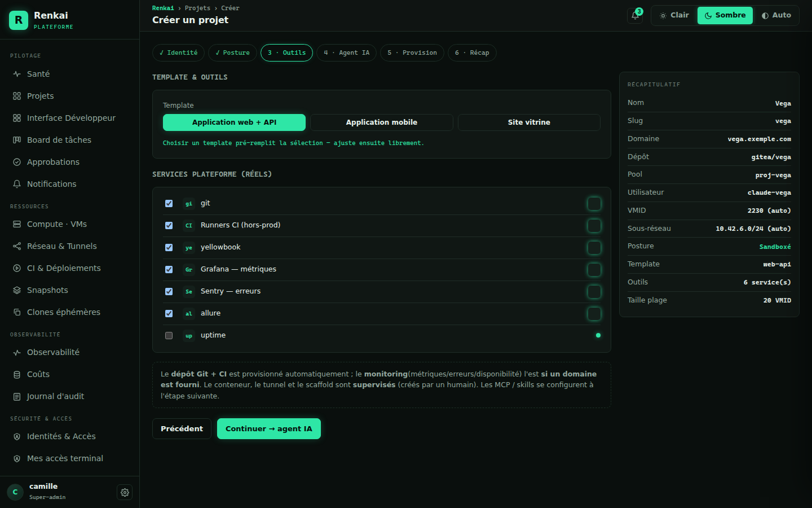Click the Journal d'audit document icon
The image size is (812, 508).
point(17,396)
